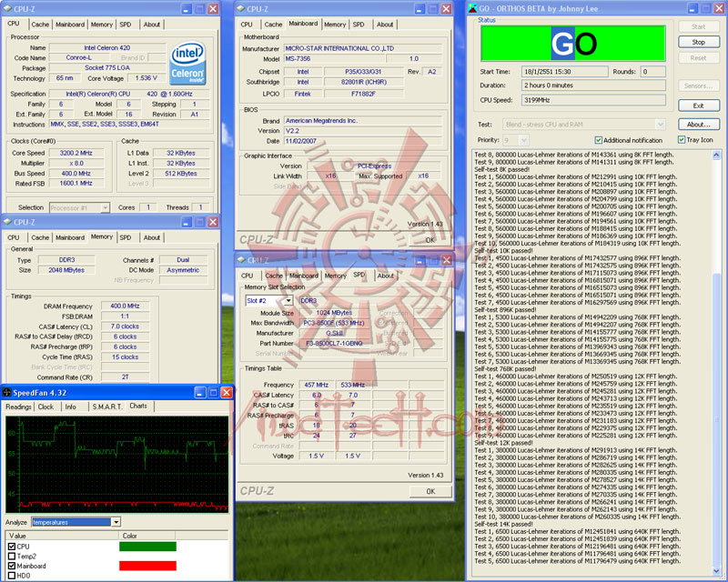Image resolution: width=728 pixels, height=582 pixels.
Task: Check the HD0 checkbox in SpeedFan
Action: click(12, 576)
